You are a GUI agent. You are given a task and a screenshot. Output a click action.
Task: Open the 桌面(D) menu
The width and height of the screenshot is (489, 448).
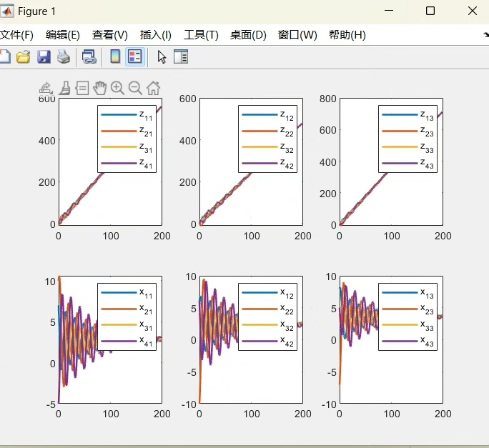(x=248, y=34)
